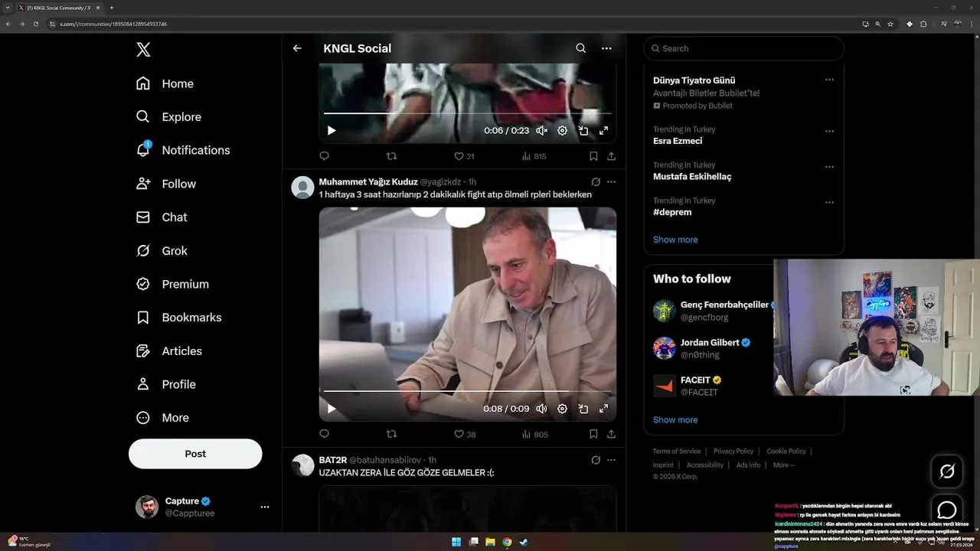Screen dimensions: 980x551
Task: Open BAT2R profile name
Action: coord(332,460)
